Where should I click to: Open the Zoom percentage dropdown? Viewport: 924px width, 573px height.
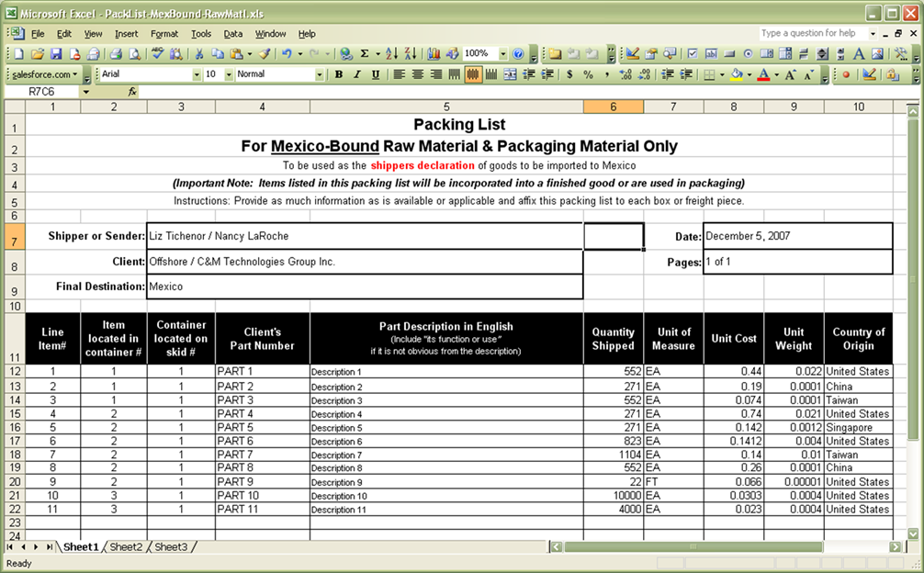(x=502, y=54)
